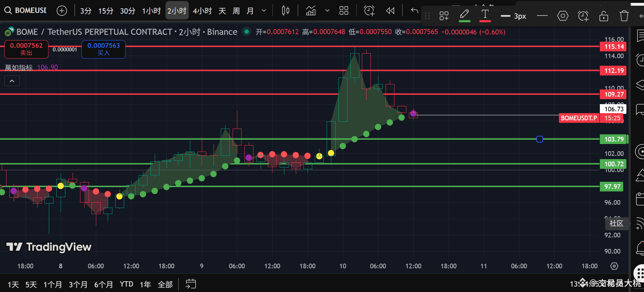Open the indicator templates grid icon

point(344,11)
